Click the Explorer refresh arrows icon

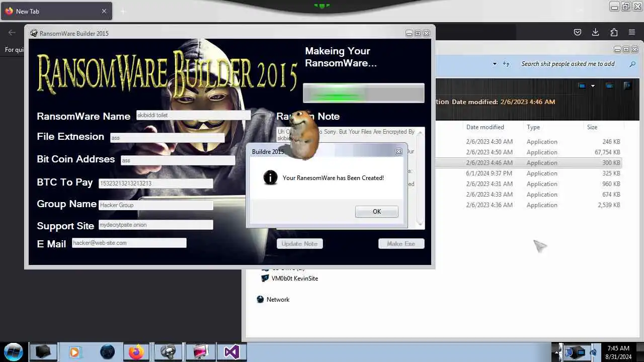click(506, 64)
